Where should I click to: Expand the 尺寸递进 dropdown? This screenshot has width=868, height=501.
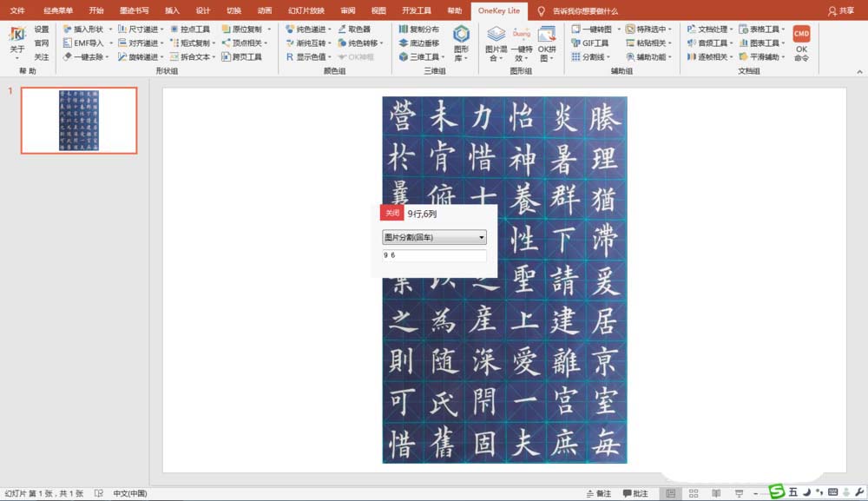[x=161, y=29]
